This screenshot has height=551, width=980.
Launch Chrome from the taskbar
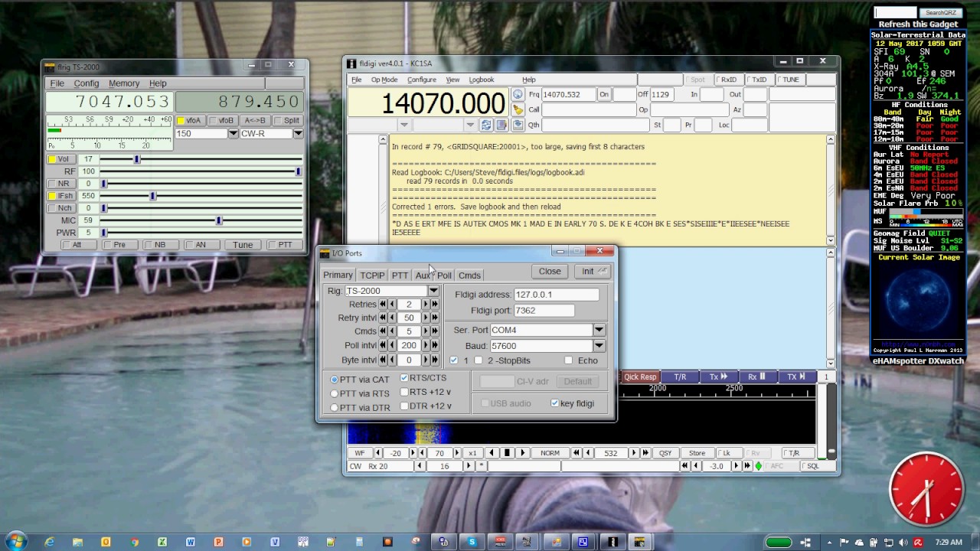coord(134,542)
